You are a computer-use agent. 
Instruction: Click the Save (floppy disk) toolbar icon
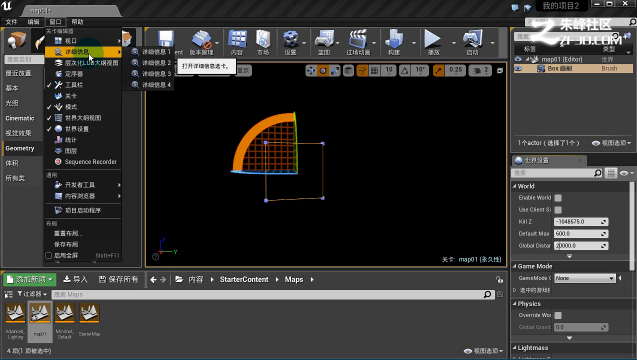pyautogui.click(x=166, y=39)
